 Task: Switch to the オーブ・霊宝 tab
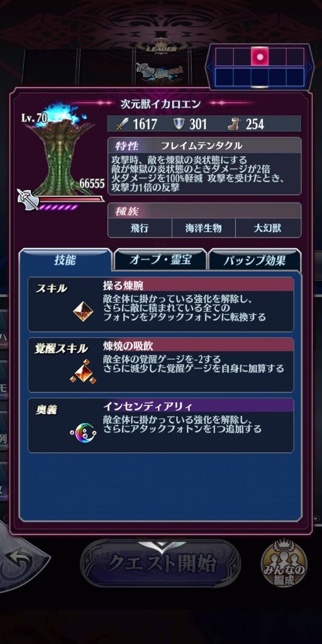pyautogui.click(x=160, y=260)
